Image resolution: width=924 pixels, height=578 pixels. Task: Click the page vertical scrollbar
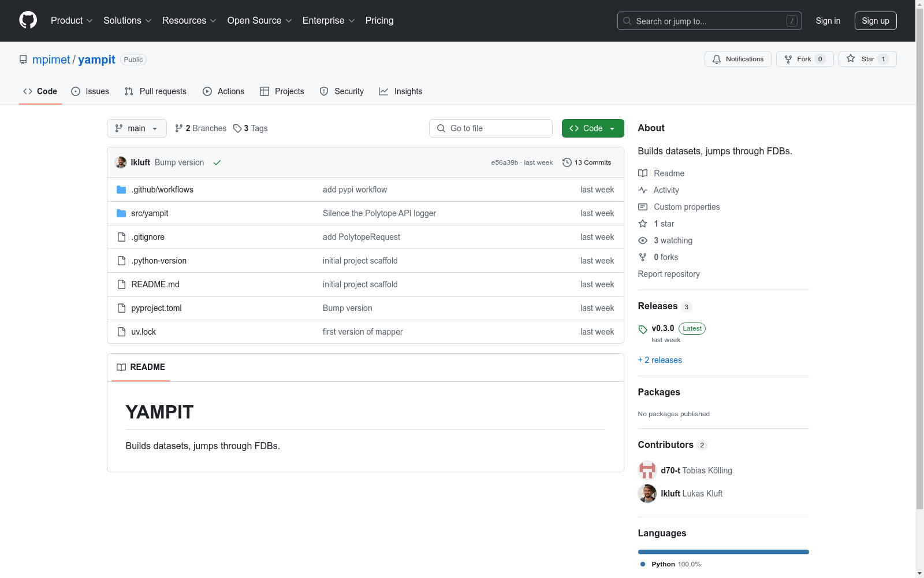pyautogui.click(x=919, y=260)
